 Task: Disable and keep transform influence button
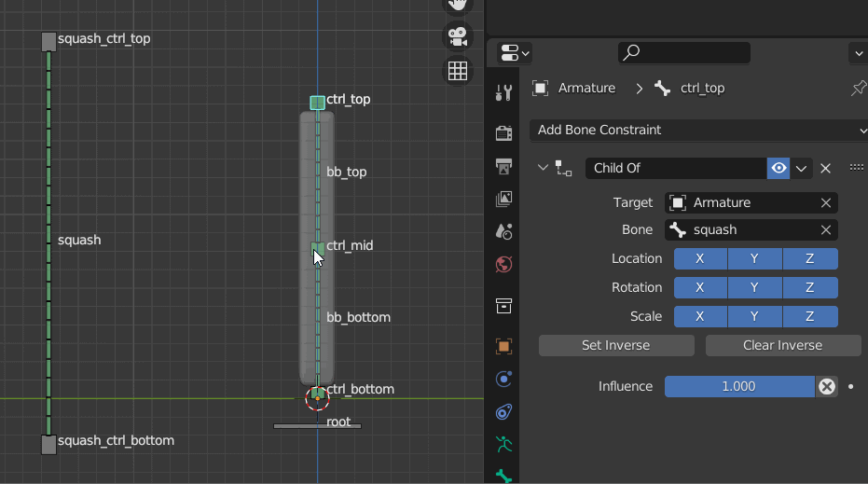[x=826, y=386]
